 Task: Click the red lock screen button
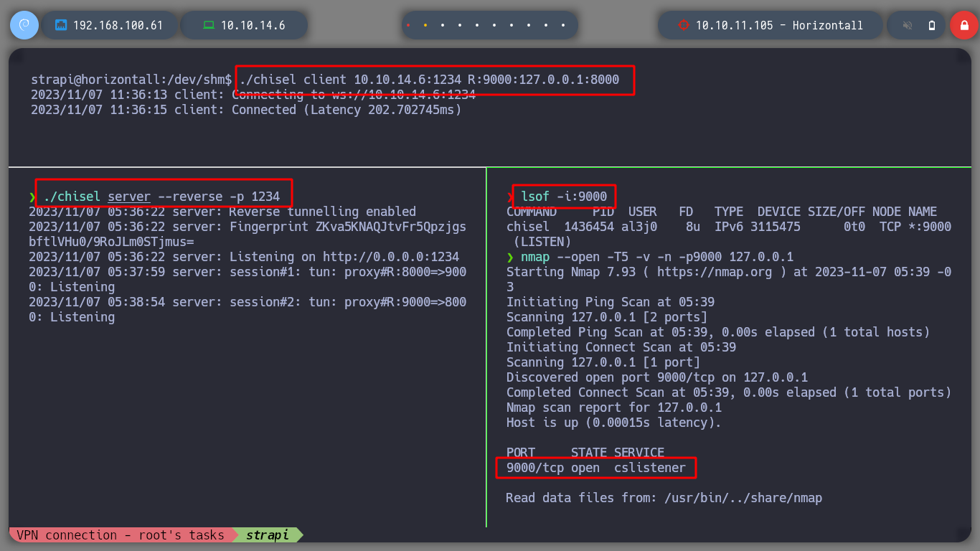pyautogui.click(x=963, y=25)
